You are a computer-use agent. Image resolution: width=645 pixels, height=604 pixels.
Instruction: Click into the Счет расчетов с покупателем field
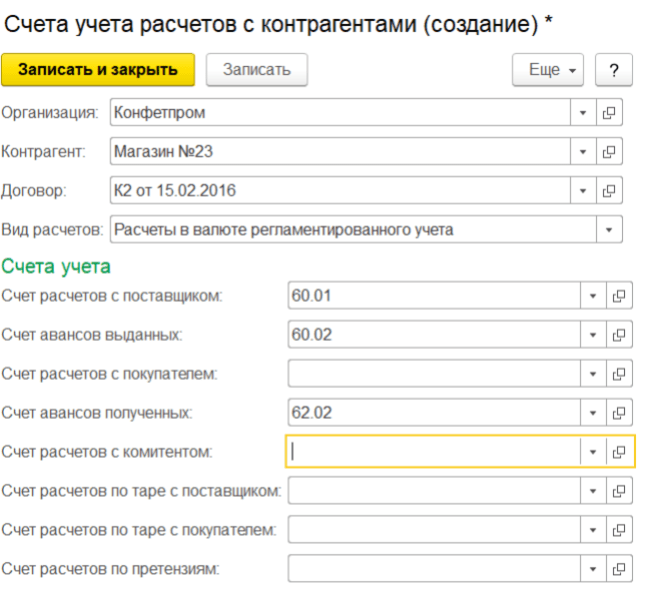tap(434, 374)
